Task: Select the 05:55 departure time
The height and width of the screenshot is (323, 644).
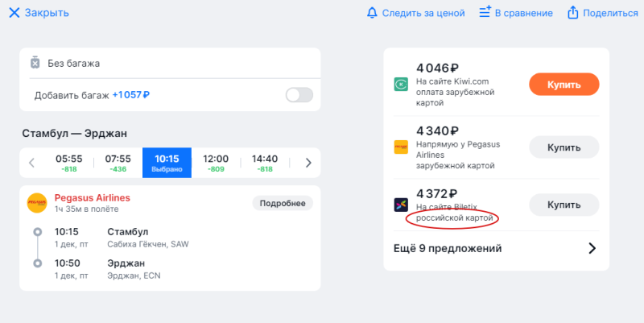Action: [x=68, y=163]
